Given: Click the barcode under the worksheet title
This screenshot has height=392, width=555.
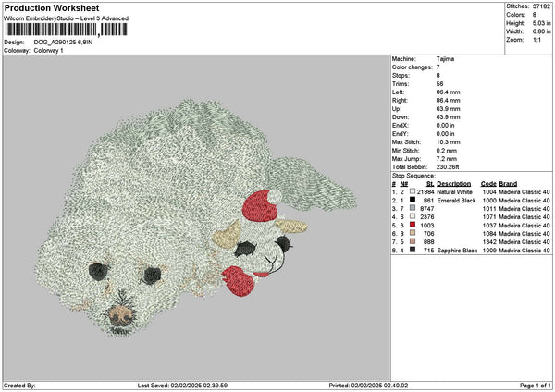Looking at the screenshot, I should (67, 30).
